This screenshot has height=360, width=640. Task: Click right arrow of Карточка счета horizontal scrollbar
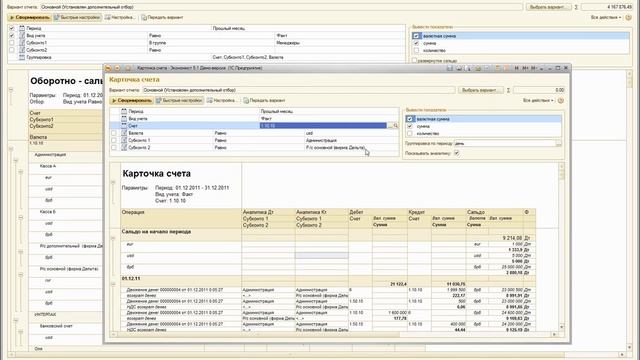554,334
